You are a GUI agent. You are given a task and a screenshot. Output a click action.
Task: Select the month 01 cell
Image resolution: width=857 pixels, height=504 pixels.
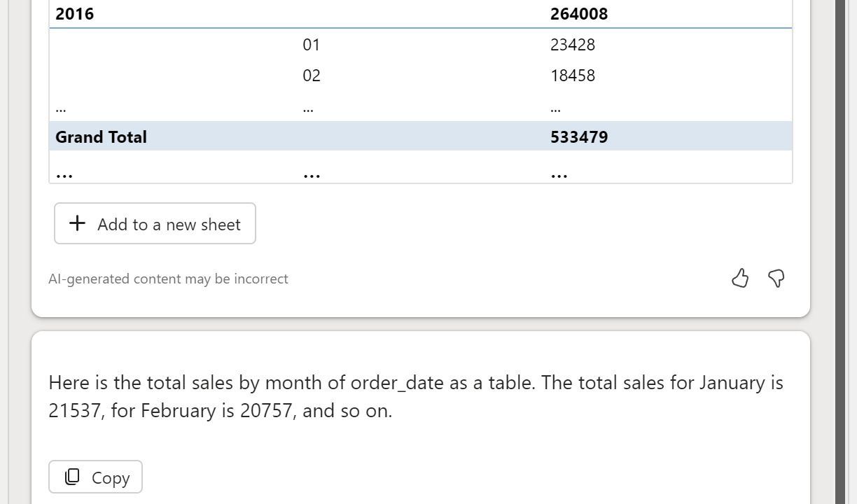click(312, 45)
